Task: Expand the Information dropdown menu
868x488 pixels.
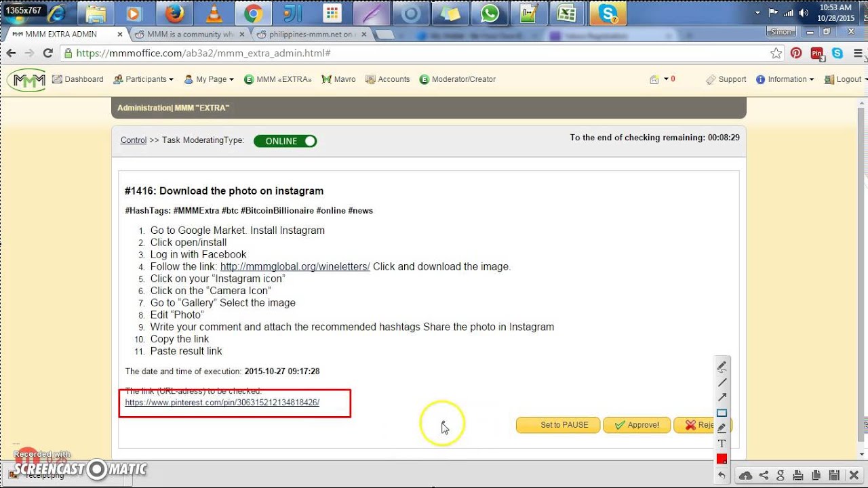Action: click(785, 79)
